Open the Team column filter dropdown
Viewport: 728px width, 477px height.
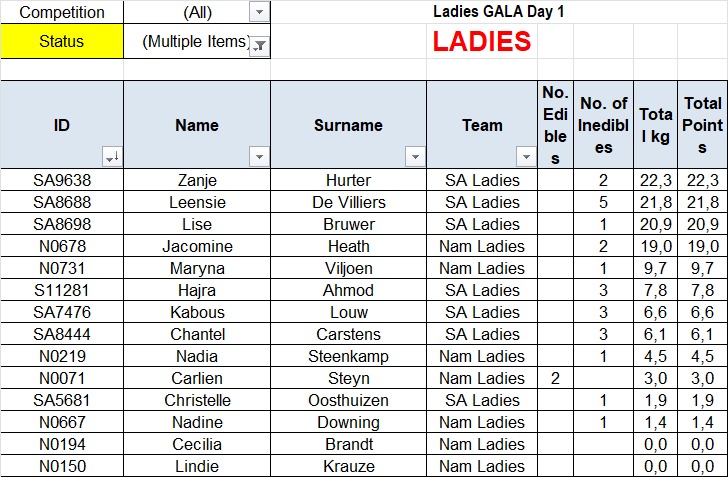tap(526, 157)
